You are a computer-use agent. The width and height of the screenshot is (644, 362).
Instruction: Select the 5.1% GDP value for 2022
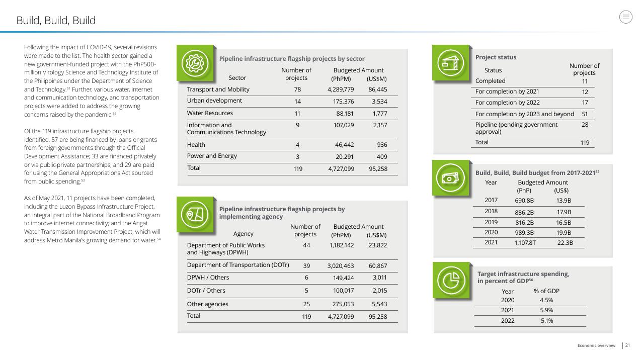[547, 321]
